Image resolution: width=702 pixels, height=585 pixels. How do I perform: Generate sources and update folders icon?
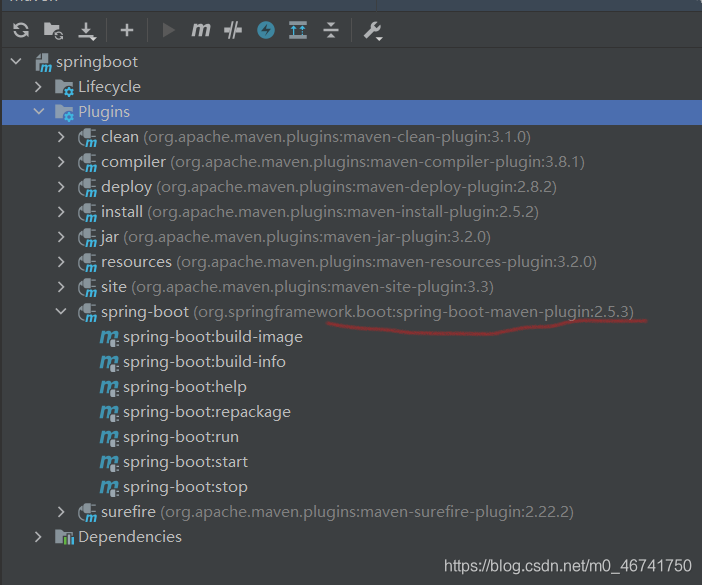[x=53, y=30]
